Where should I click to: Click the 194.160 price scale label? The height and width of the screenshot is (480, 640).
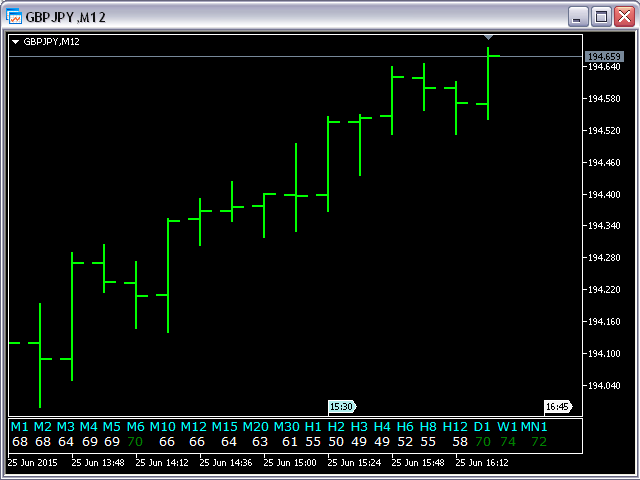pos(604,322)
